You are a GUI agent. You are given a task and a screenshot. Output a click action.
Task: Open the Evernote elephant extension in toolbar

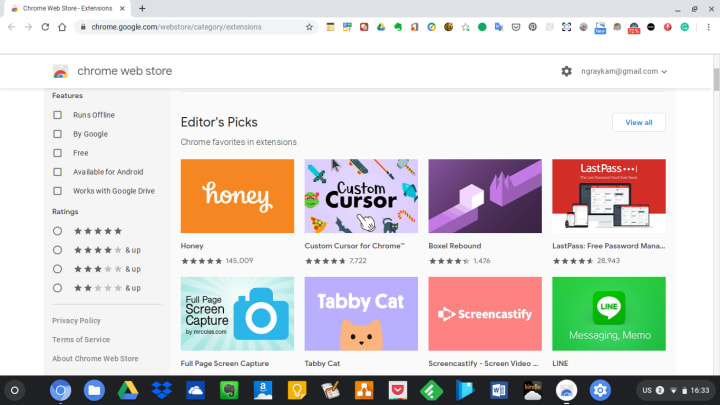398,27
